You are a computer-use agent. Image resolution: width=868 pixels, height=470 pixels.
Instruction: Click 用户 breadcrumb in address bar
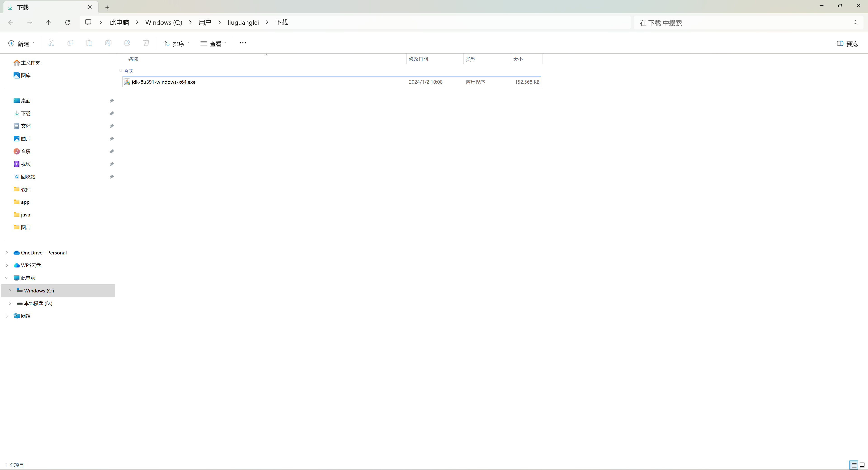[205, 22]
